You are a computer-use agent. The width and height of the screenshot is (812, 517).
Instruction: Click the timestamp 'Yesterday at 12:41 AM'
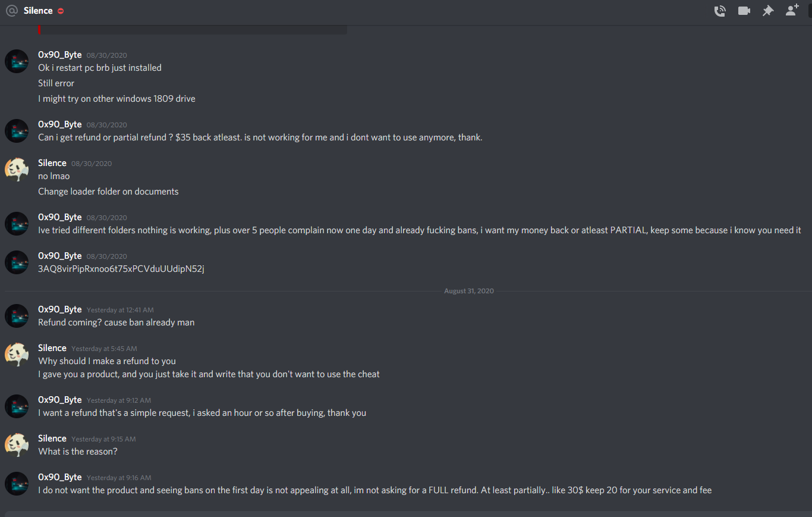click(x=119, y=310)
